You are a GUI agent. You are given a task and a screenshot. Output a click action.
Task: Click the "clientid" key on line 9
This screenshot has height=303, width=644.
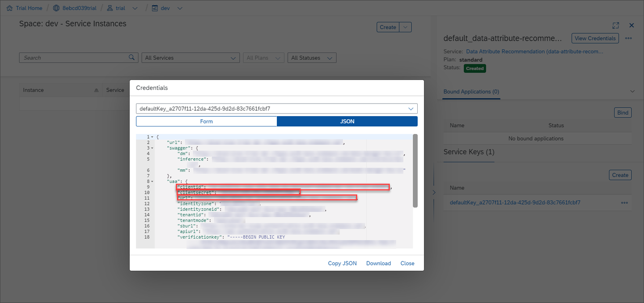[191, 187]
